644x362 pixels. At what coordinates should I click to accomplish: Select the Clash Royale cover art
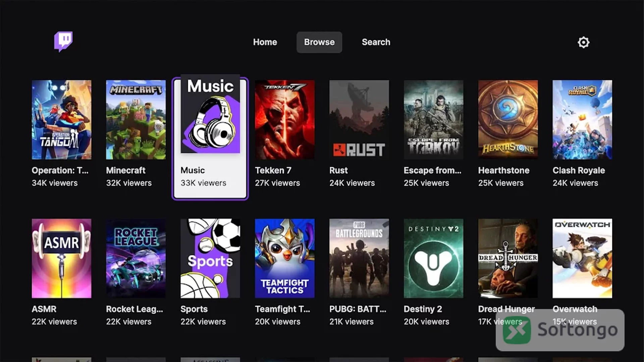[x=582, y=120]
